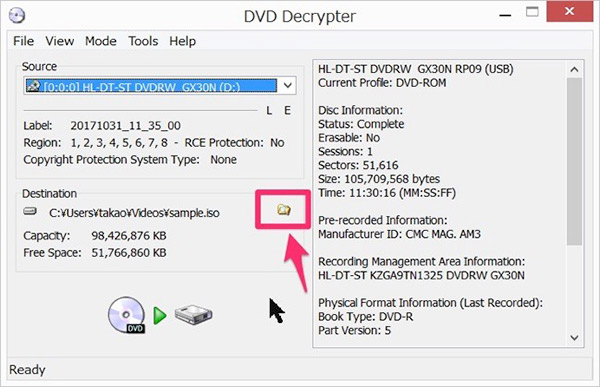
Task: Click the destination folder browse icon
Action: (284, 209)
